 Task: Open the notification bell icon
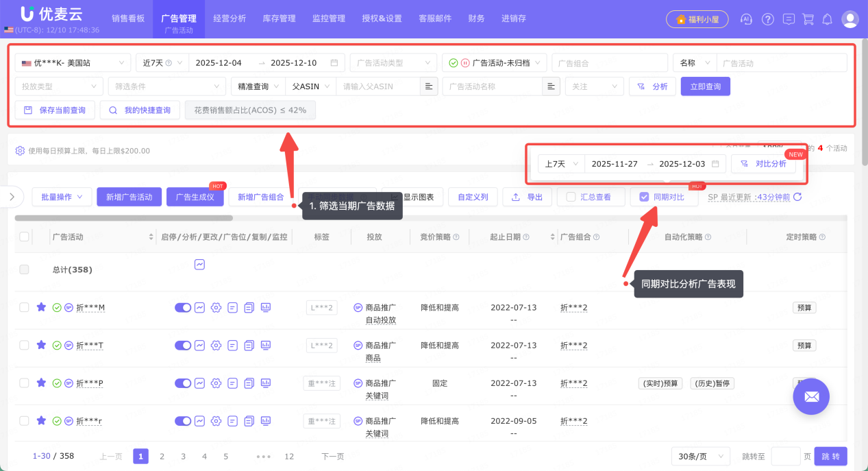(827, 19)
